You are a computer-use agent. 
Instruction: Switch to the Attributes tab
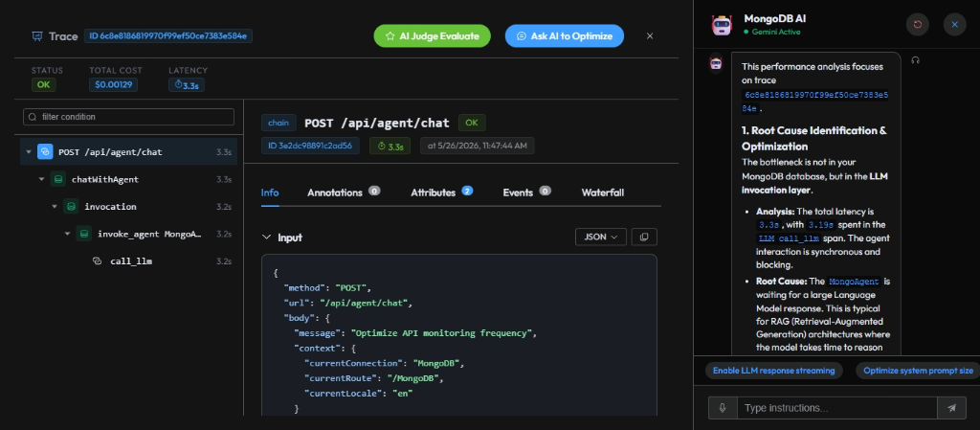(x=441, y=192)
